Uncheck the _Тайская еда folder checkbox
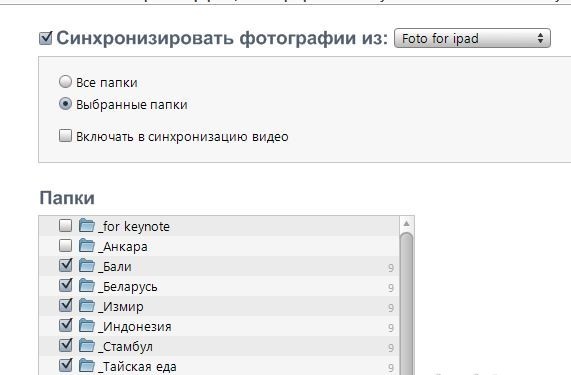 point(66,366)
